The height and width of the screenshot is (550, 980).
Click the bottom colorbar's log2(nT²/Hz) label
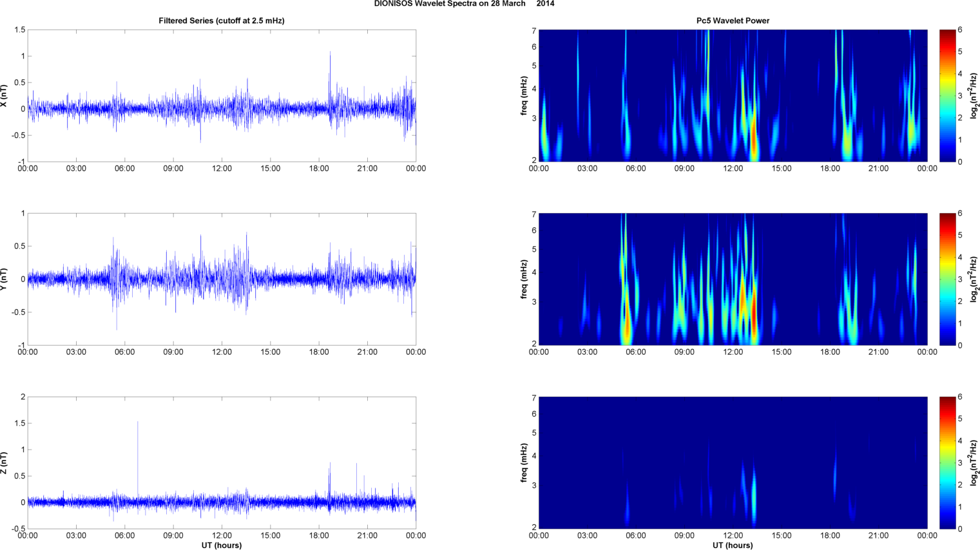[974, 462]
